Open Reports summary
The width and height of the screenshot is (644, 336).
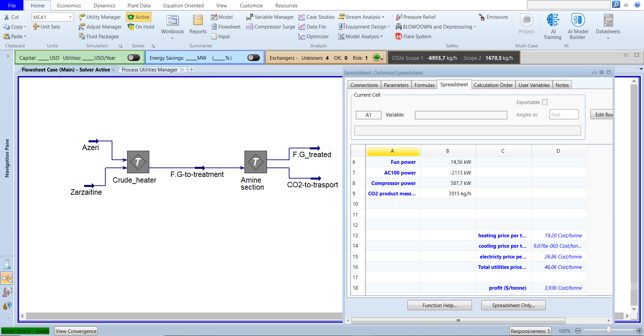tap(198, 25)
